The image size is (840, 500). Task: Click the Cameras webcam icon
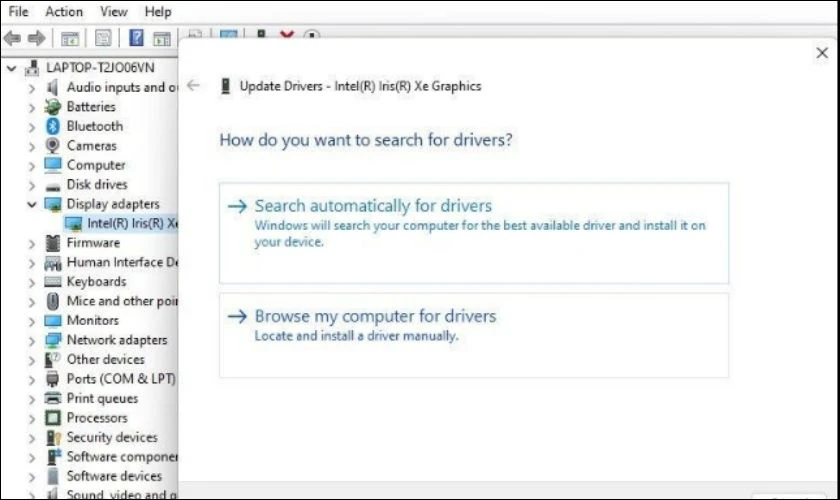click(52, 145)
